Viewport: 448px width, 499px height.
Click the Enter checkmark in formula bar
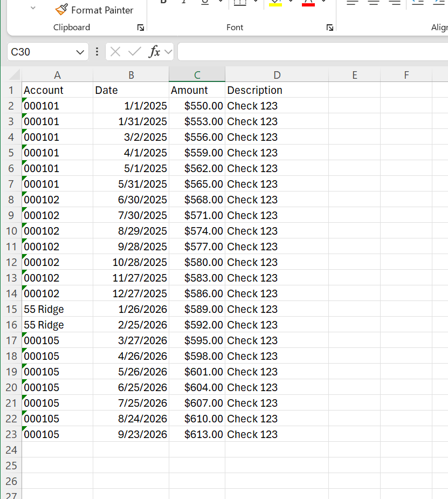pos(134,52)
